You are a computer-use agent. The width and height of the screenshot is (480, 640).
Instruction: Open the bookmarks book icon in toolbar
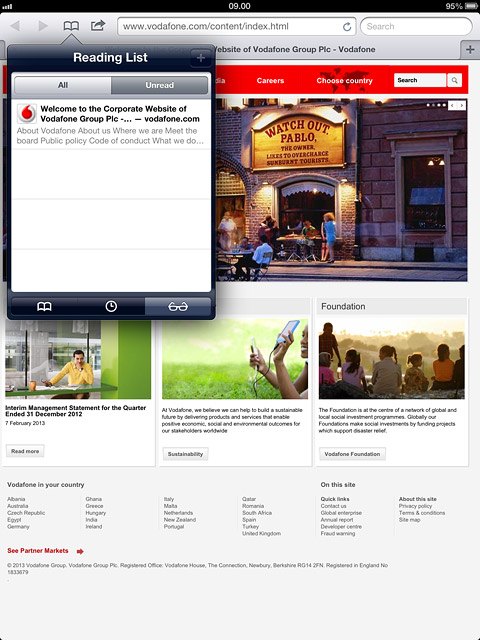point(71,26)
